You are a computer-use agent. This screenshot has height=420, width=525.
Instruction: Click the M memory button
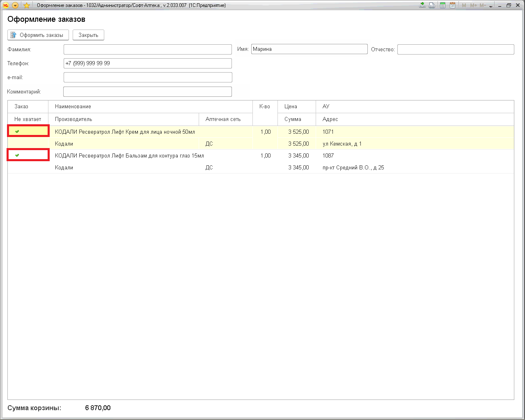(x=464, y=5)
